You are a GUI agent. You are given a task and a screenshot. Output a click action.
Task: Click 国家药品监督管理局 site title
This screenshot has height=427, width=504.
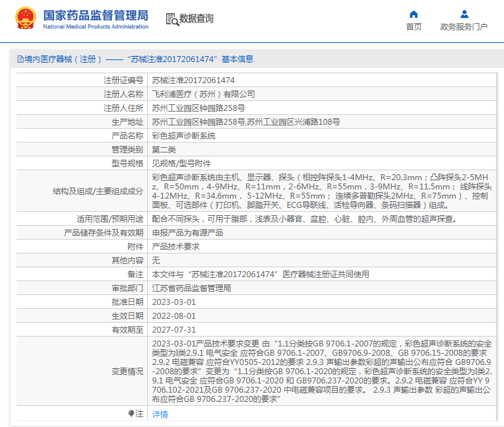pos(96,15)
